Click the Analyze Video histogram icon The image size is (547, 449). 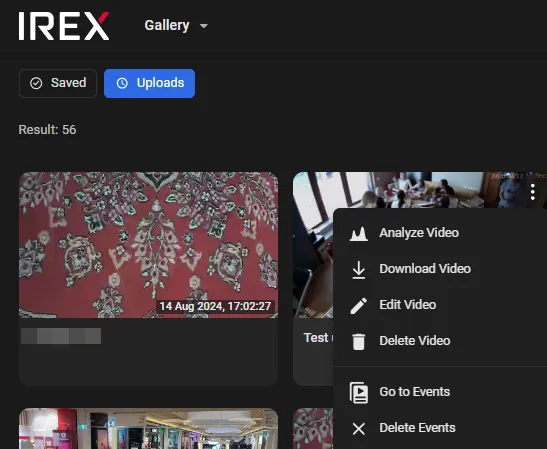pyautogui.click(x=359, y=234)
